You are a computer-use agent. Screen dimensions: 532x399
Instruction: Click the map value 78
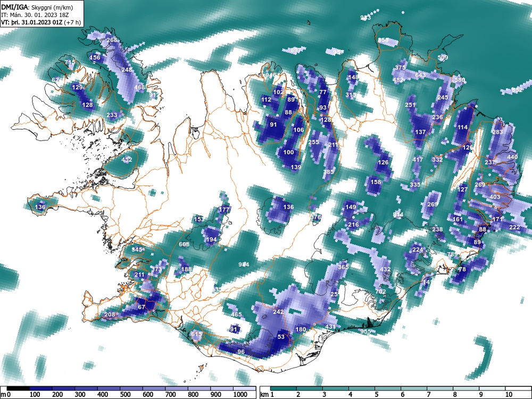pos(462,269)
